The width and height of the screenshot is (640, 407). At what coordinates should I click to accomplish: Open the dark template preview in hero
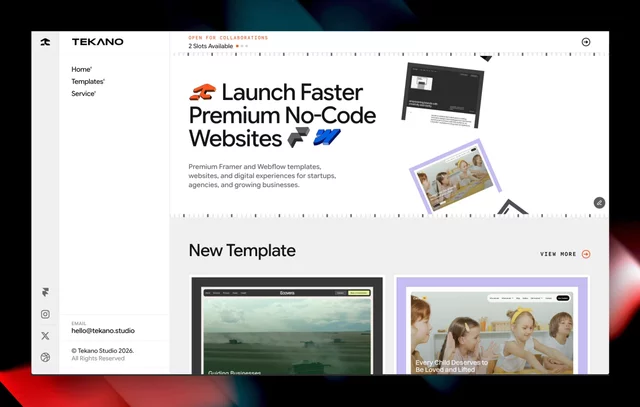pos(443,95)
